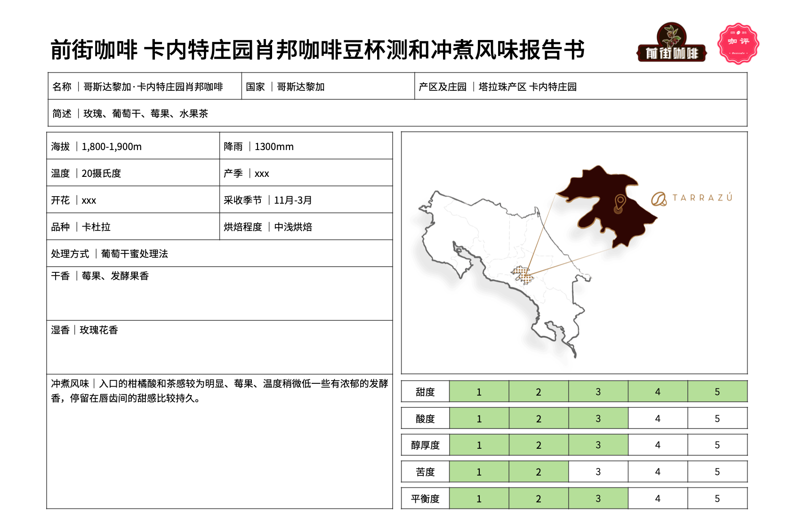The width and height of the screenshot is (805, 532).
Task: Click the 前街咖啡 brown logo
Action: coord(671,43)
